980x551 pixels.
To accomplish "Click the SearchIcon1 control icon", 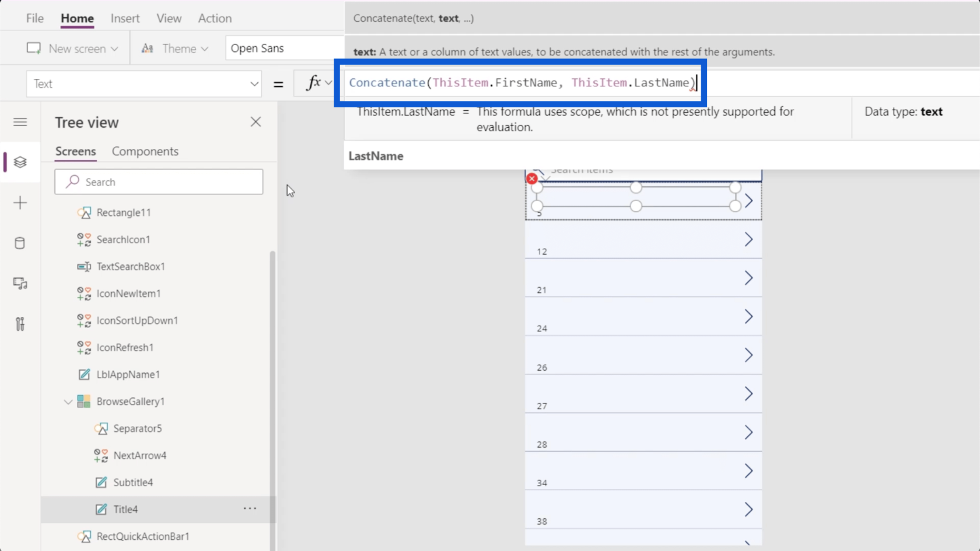I will 84,239.
